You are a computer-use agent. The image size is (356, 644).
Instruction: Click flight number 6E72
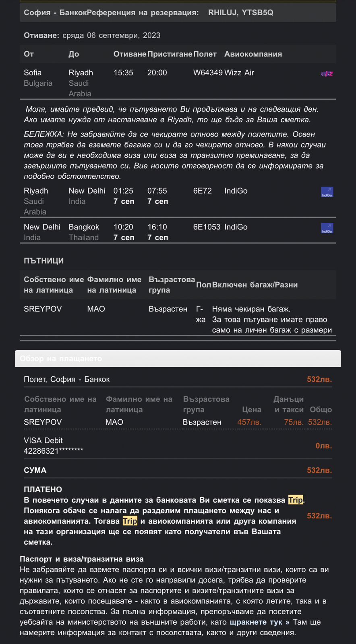[x=202, y=191]
